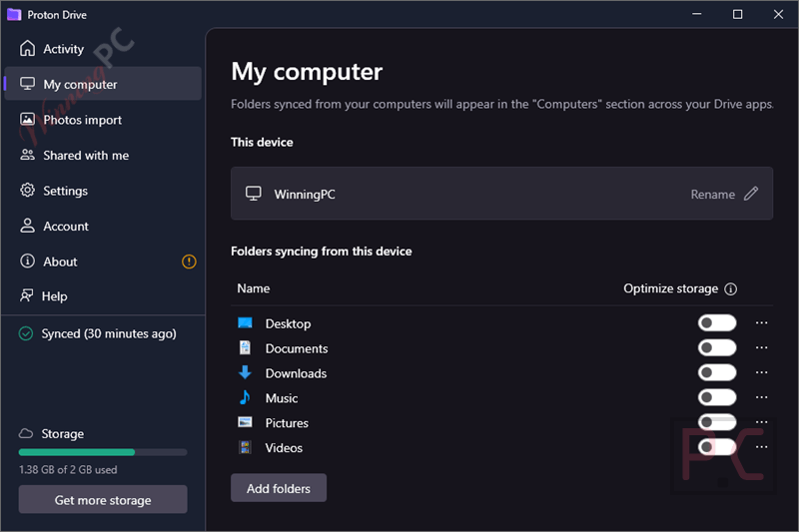The width and height of the screenshot is (799, 532).
Task: Go to the Activity section
Action: click(103, 48)
